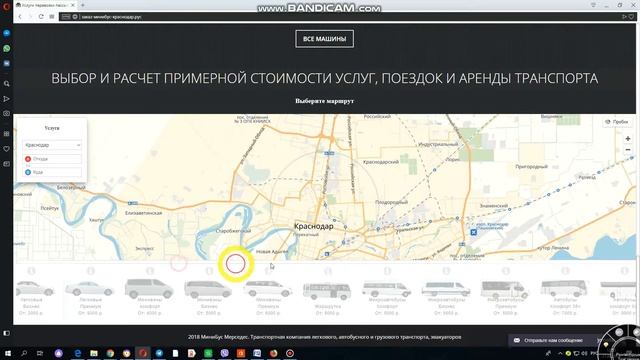Open info icon above Минивэны Комфорт

pos(150,271)
